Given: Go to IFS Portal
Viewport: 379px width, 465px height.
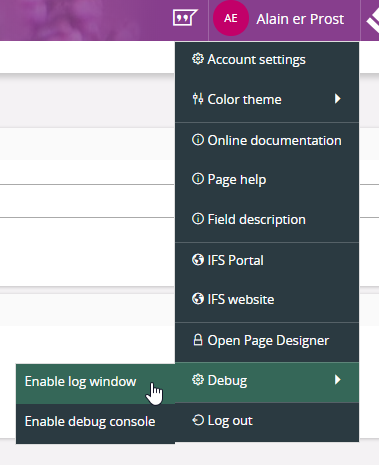Looking at the screenshot, I should click(x=267, y=260).
